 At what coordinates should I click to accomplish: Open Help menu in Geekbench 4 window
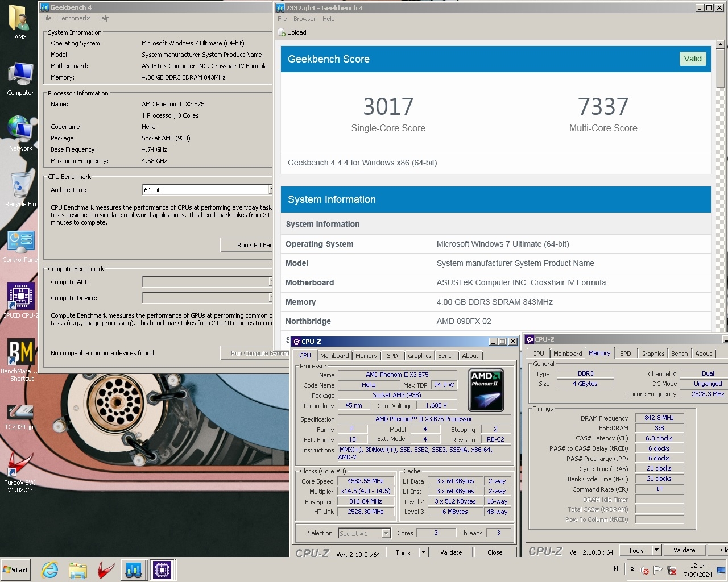(x=103, y=18)
